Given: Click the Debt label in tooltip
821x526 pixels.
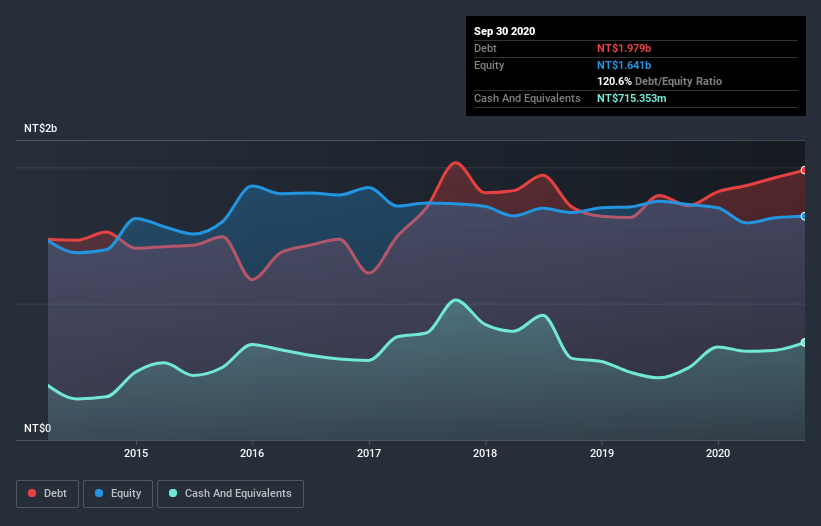Looking at the screenshot, I should 485,48.
